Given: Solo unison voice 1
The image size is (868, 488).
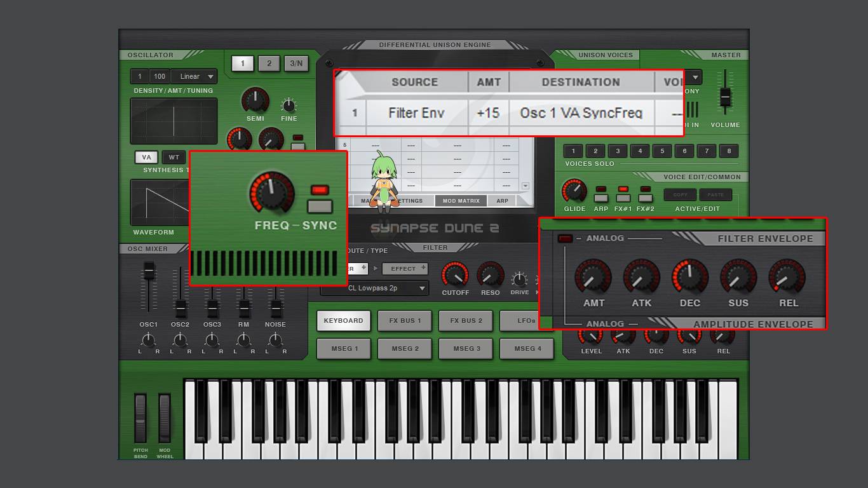Looking at the screenshot, I should 573,151.
